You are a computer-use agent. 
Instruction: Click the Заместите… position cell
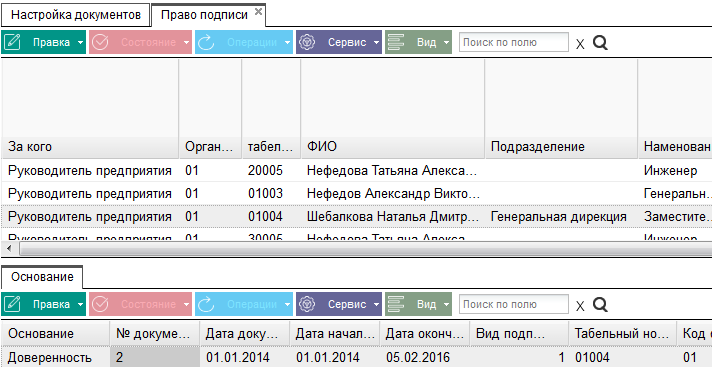pyautogui.click(x=675, y=217)
